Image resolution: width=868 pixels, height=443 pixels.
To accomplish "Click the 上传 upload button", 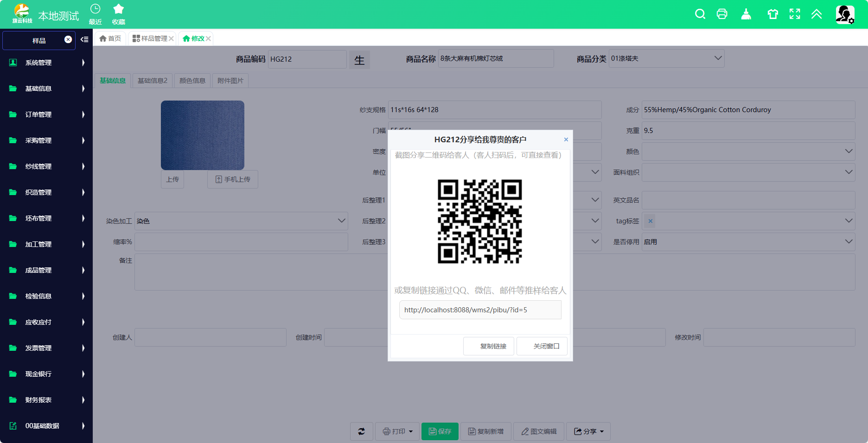I will point(172,179).
